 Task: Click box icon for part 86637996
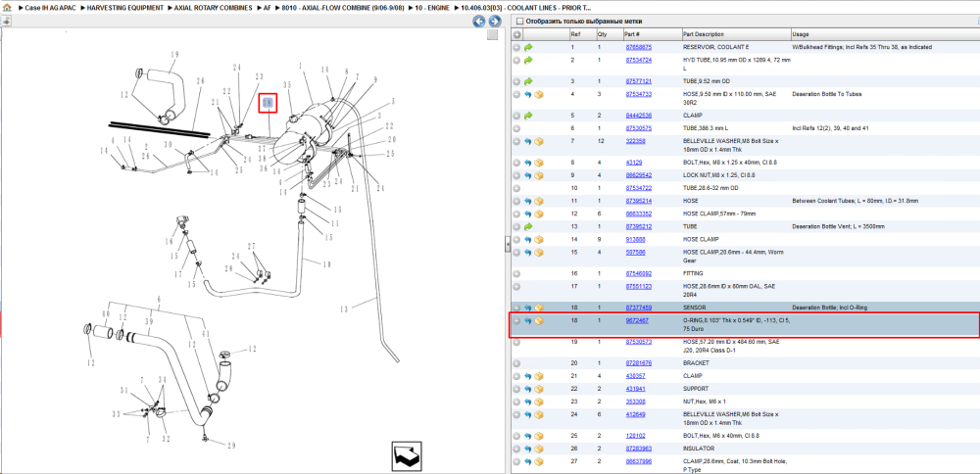tap(539, 462)
